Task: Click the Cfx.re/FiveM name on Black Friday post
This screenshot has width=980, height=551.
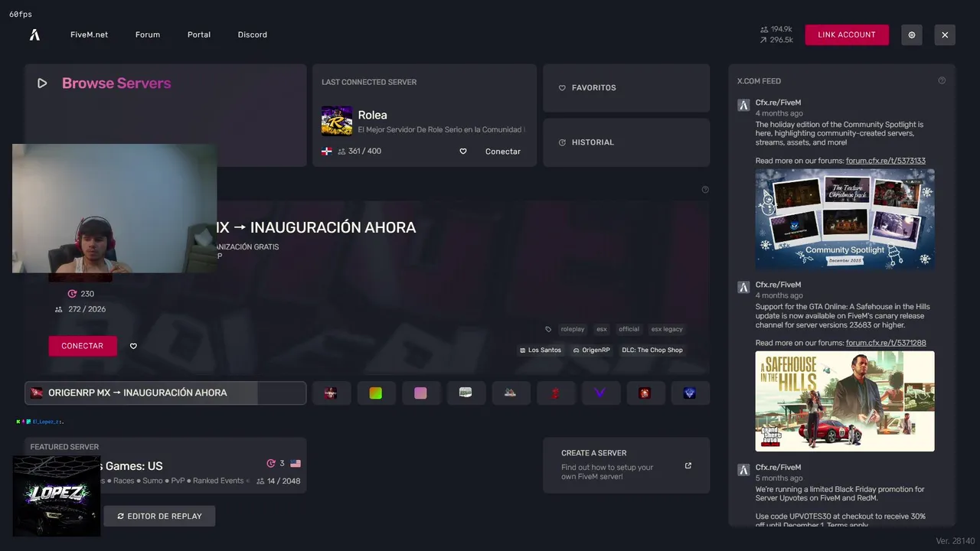Action: coord(778,468)
